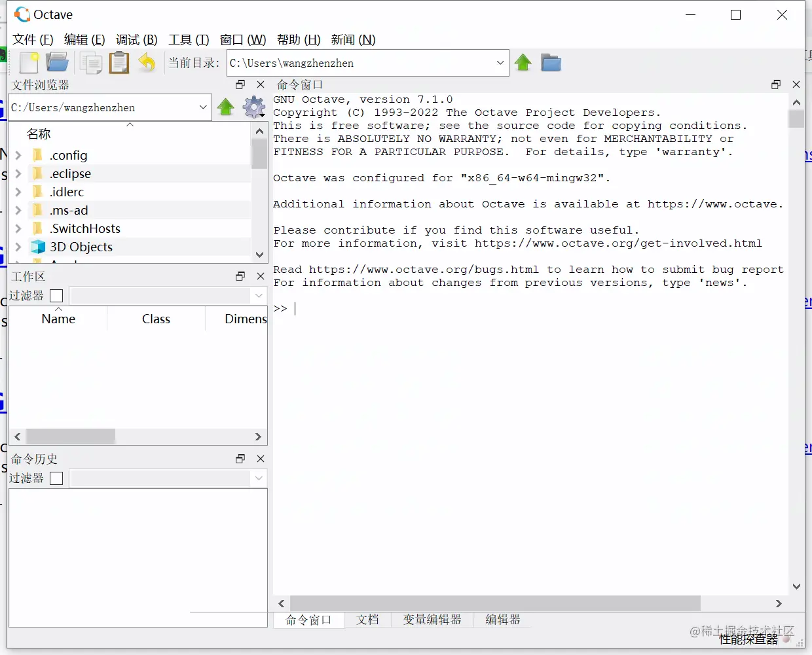Open the 调试 (B) menu

click(137, 40)
